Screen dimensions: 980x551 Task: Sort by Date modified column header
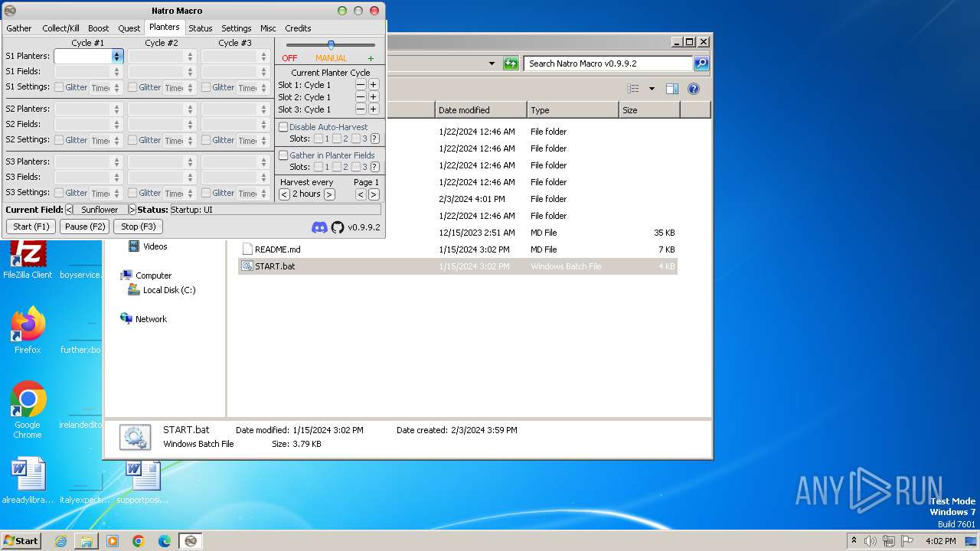[481, 110]
